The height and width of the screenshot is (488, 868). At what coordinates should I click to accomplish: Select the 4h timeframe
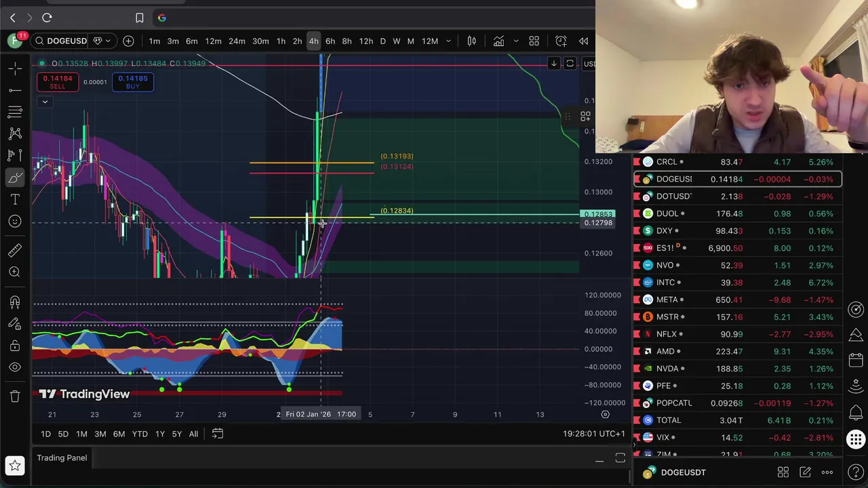[313, 41]
